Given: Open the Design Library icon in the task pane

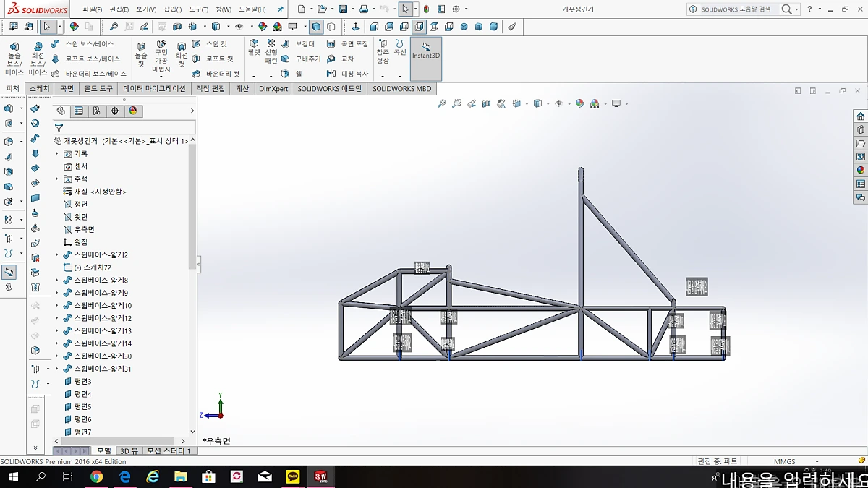Looking at the screenshot, I should (860, 129).
